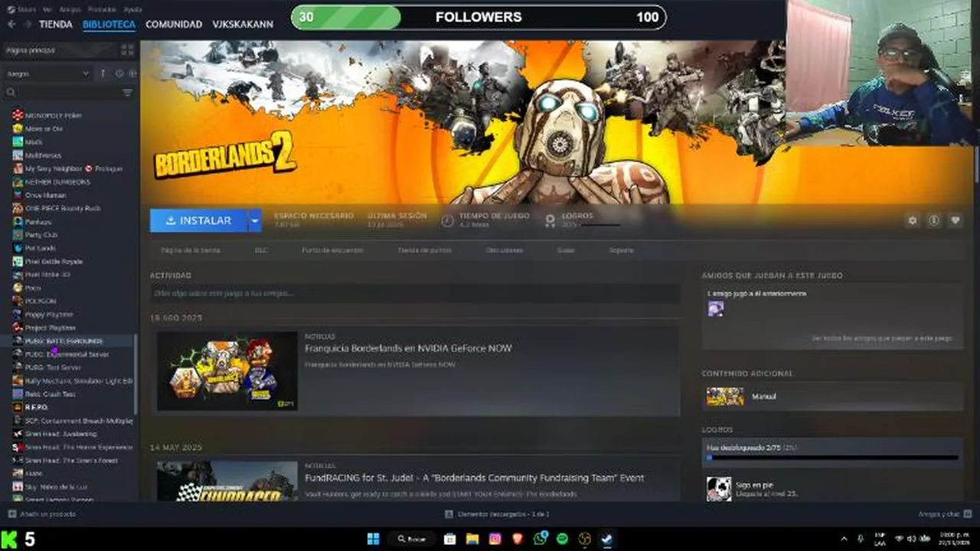980x551 pixels.
Task: Add Borderlands 2 to favorites with the heart
Action: point(955,220)
